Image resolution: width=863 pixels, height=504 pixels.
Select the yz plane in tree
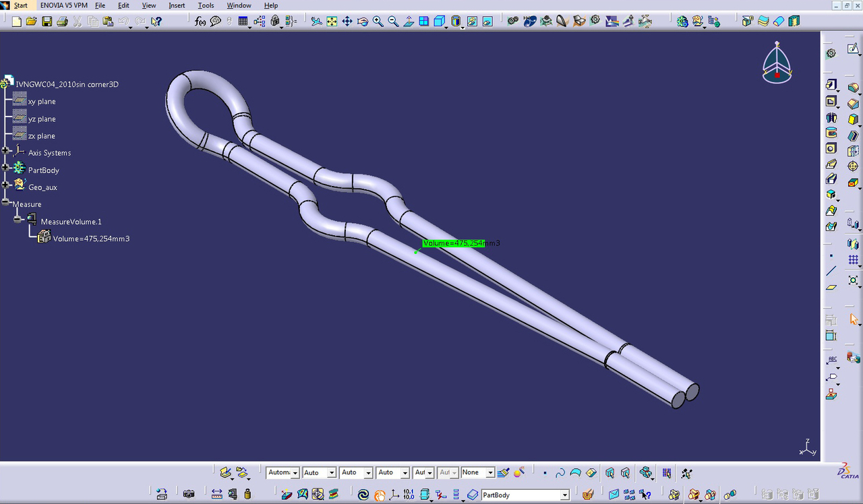tap(42, 119)
